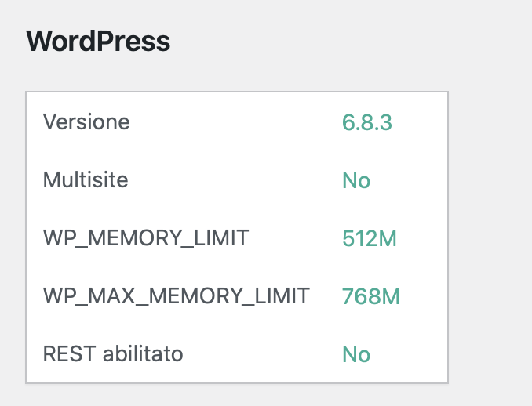Select the Multisite No value

pos(355,181)
